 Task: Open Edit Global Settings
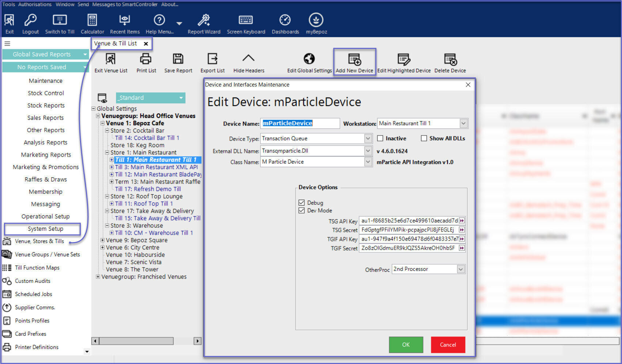(x=309, y=62)
